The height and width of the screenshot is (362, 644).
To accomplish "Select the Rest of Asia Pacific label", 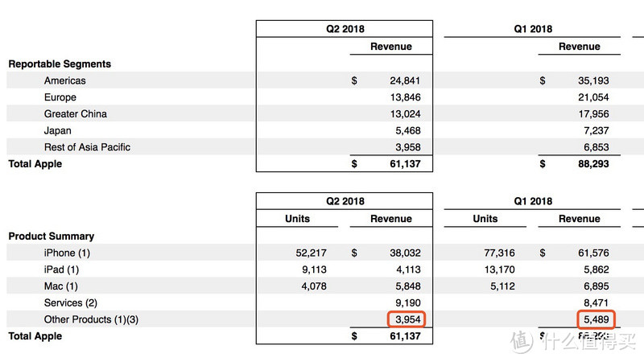I will click(87, 147).
